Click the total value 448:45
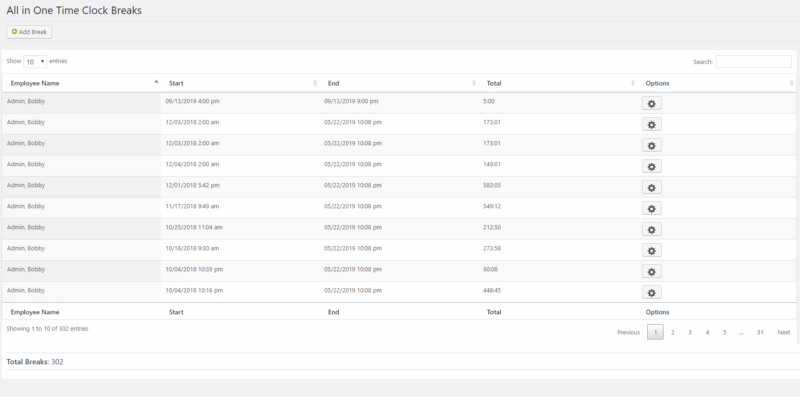 [x=491, y=290]
